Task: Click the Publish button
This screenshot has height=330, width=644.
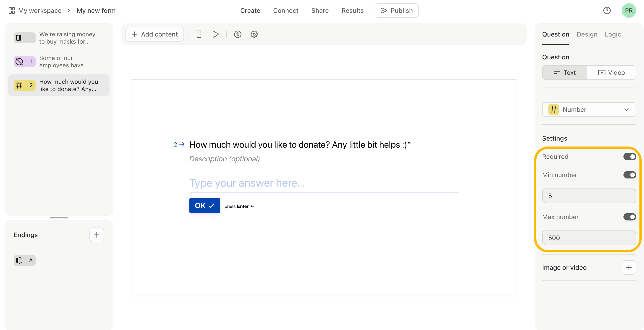Action: tap(396, 10)
